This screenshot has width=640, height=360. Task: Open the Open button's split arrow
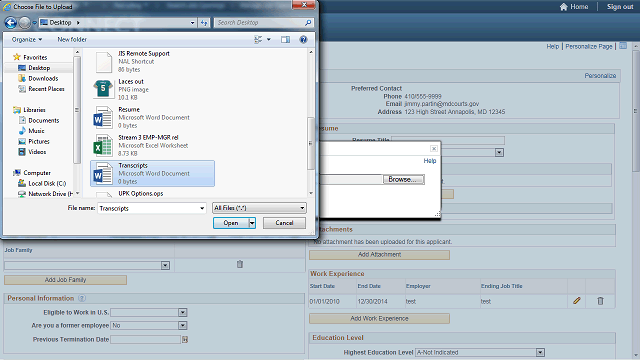coord(252,223)
